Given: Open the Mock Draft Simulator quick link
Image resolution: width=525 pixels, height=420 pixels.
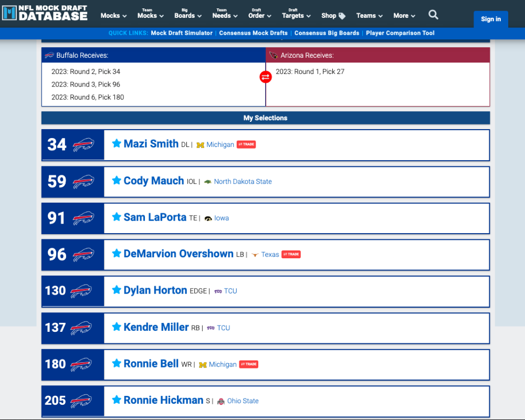Looking at the screenshot, I should tap(182, 33).
